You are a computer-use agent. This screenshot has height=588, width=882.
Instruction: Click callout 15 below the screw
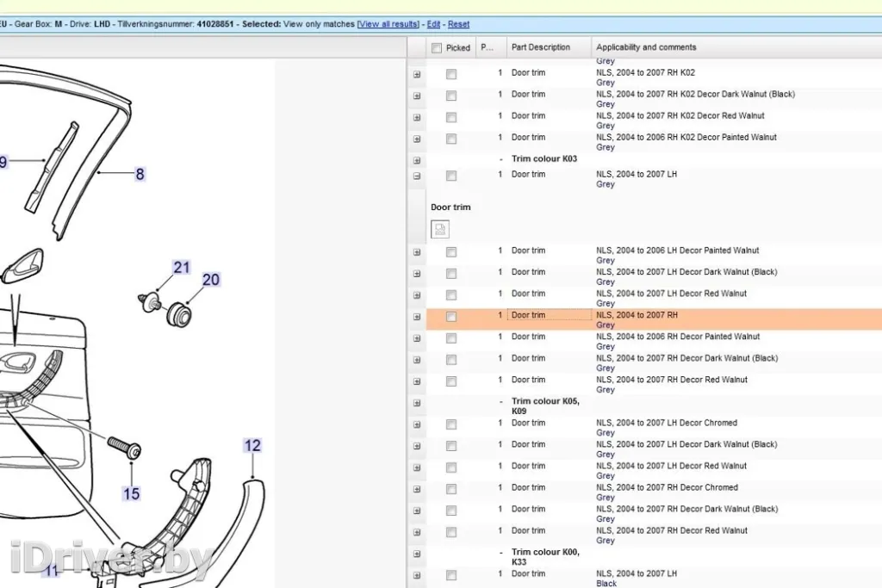(131, 493)
